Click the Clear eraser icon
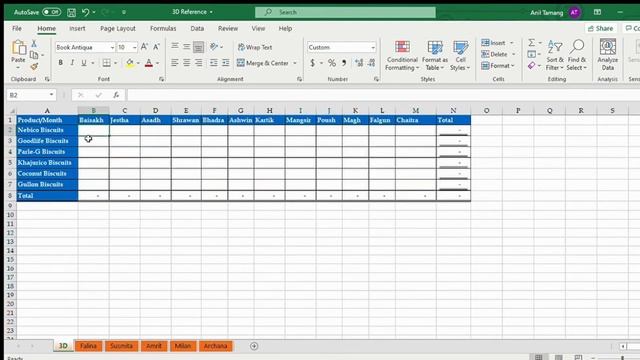Viewport: 640px width, 360px height. point(531,66)
